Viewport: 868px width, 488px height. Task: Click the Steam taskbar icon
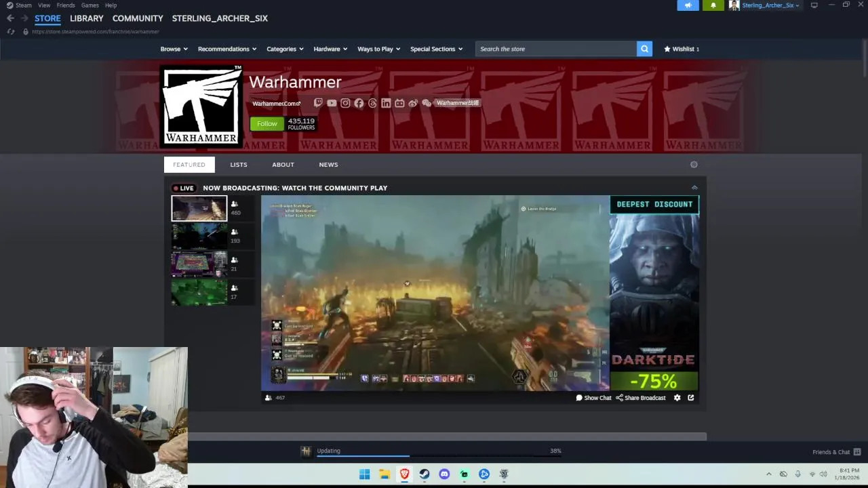coord(425,474)
